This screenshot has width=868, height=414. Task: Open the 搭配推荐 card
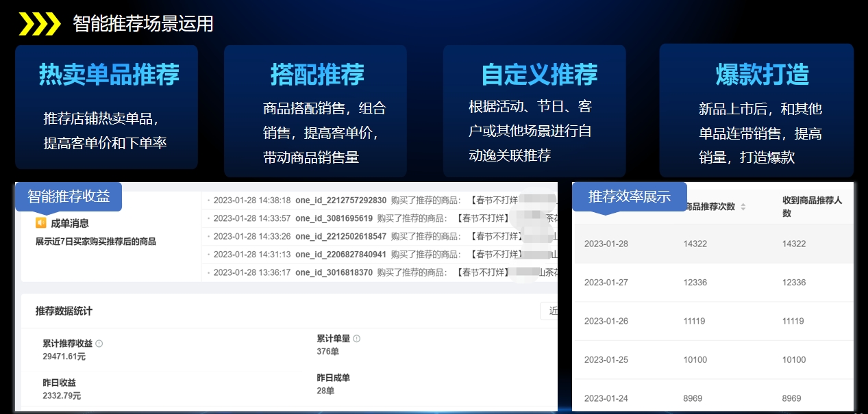(x=315, y=111)
